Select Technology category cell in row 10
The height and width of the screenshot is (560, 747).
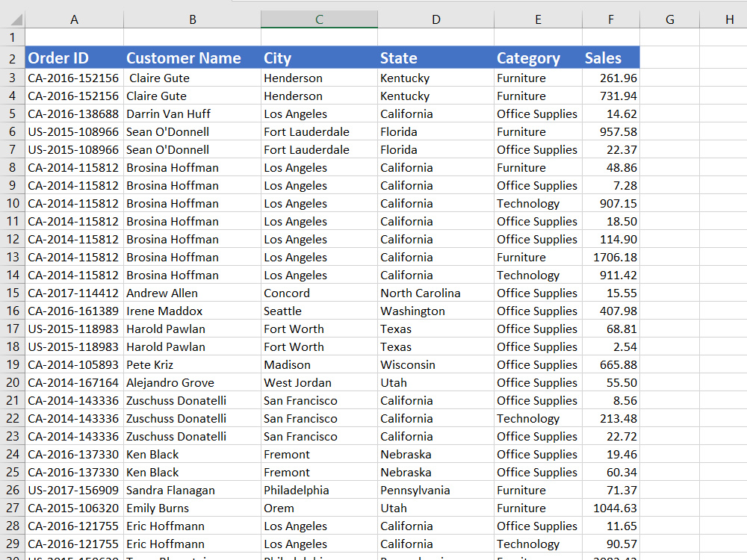click(539, 204)
